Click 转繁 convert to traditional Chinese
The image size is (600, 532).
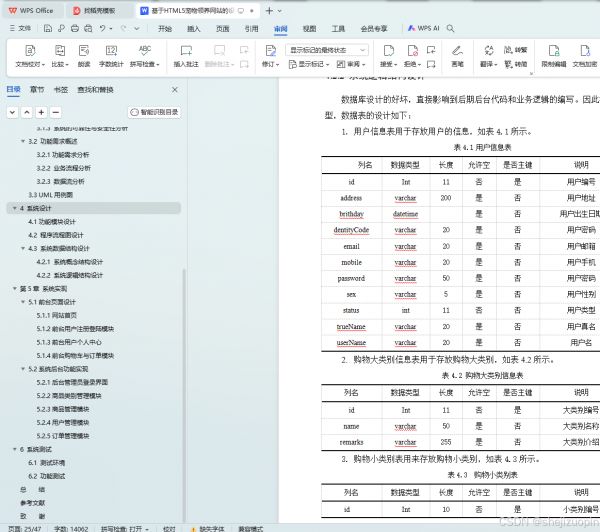515,50
